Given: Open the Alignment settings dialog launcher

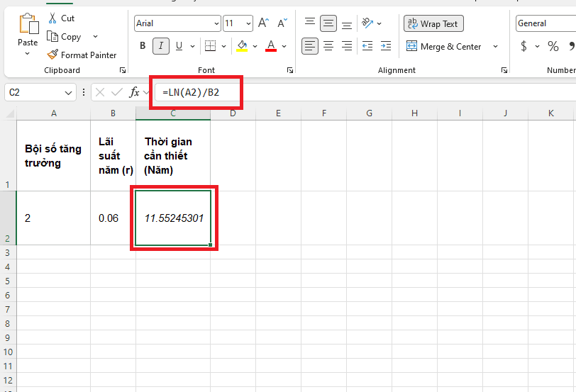Looking at the screenshot, I should click(x=504, y=70).
